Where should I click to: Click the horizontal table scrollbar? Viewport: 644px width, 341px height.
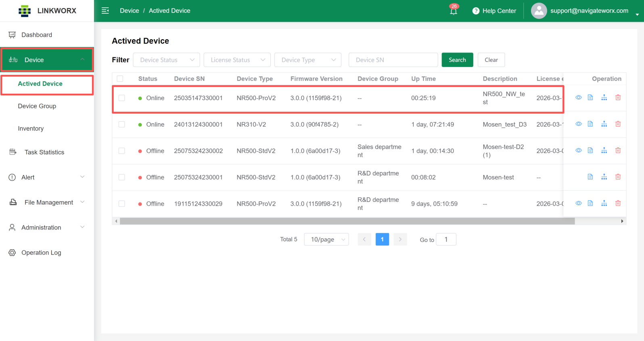347,221
